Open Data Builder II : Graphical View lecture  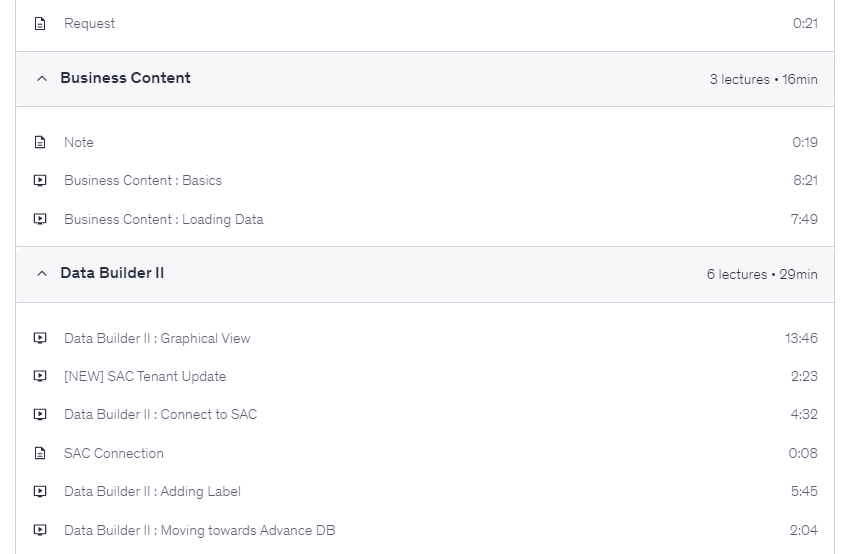pyautogui.click(x=157, y=338)
